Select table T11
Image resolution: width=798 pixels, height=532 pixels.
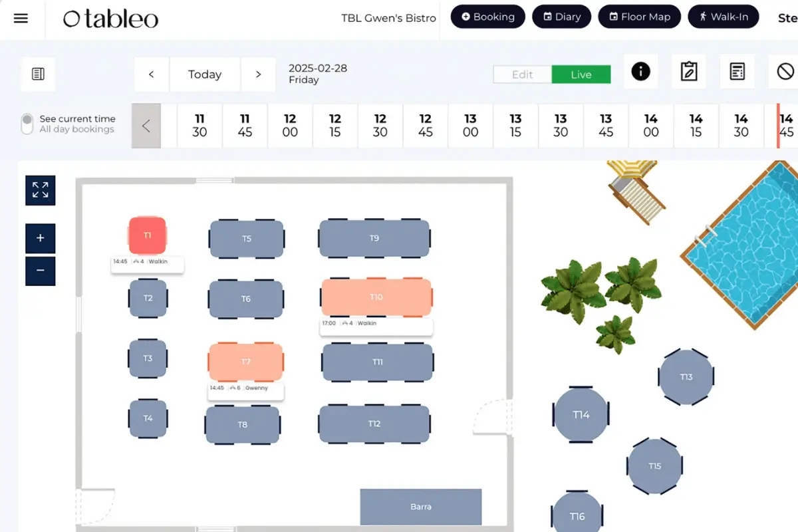click(x=378, y=362)
